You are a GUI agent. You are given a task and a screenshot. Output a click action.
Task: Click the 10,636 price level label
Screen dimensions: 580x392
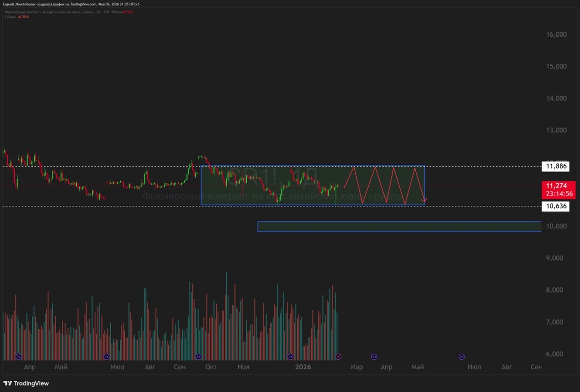pyautogui.click(x=555, y=206)
